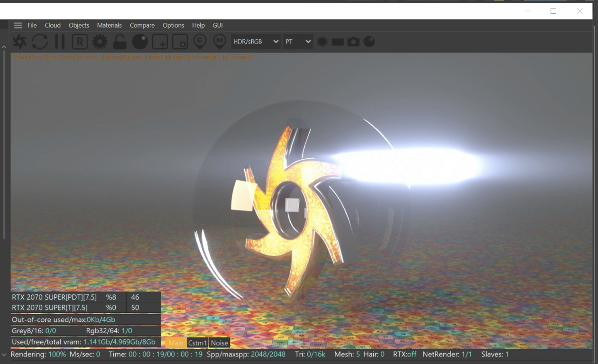This screenshot has height=364, width=598.
Task: Open the Help menu
Action: (x=198, y=26)
